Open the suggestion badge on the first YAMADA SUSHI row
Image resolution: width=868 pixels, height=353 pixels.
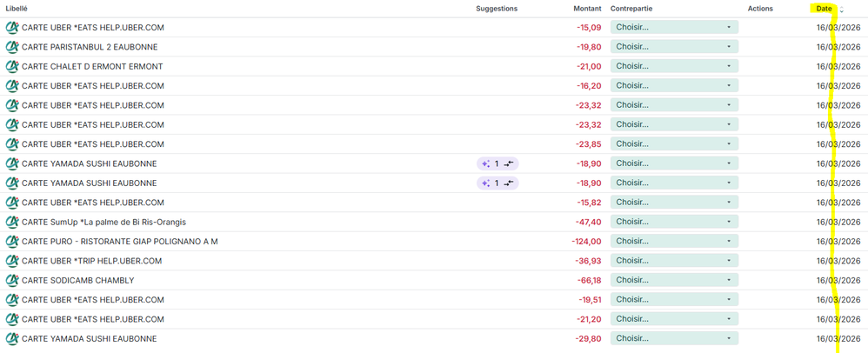pos(497,163)
